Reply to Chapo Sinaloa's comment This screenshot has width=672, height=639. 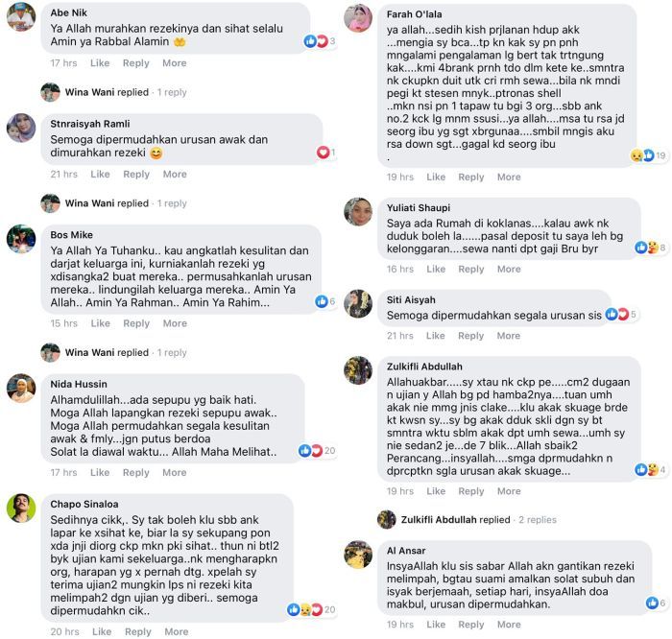(137, 632)
